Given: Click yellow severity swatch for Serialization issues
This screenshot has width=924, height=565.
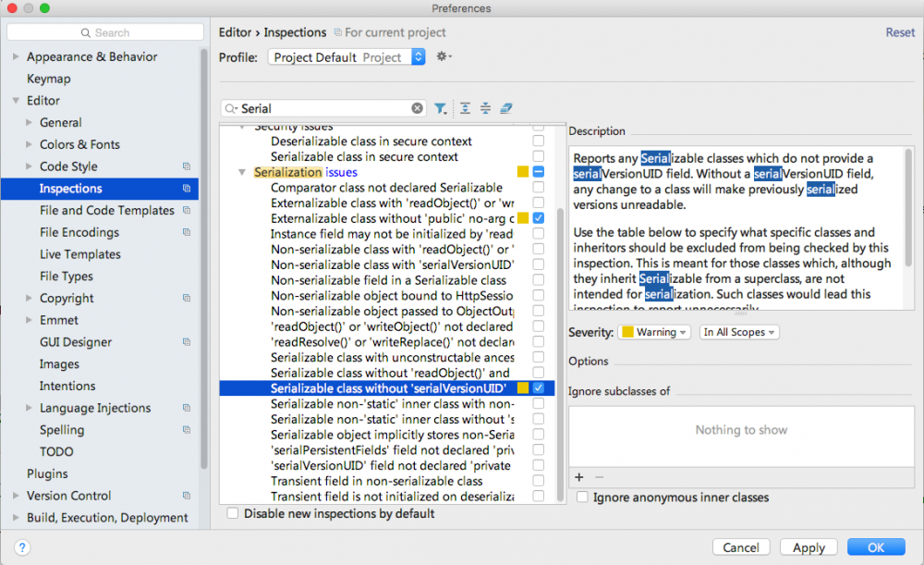Looking at the screenshot, I should click(x=523, y=172).
